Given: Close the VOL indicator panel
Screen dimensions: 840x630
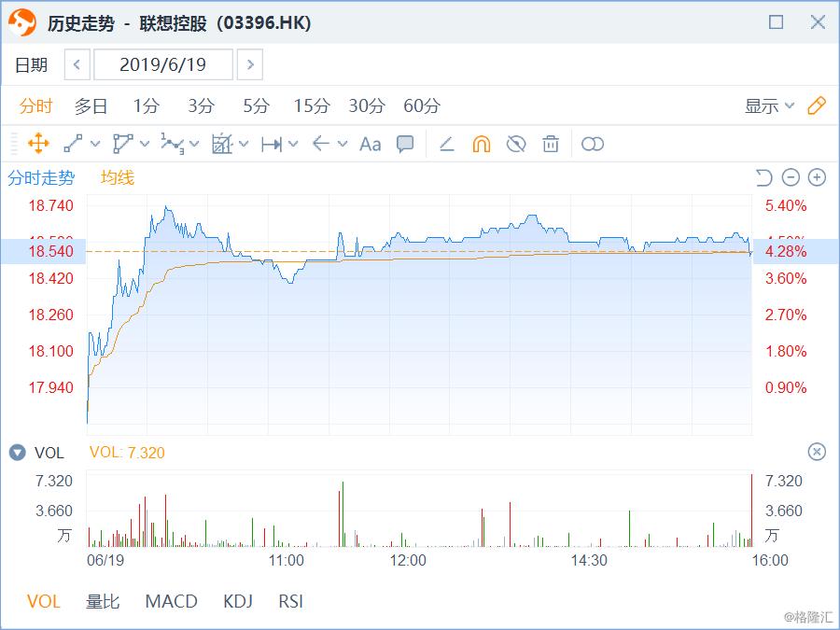Looking at the screenshot, I should pyautogui.click(x=817, y=452).
